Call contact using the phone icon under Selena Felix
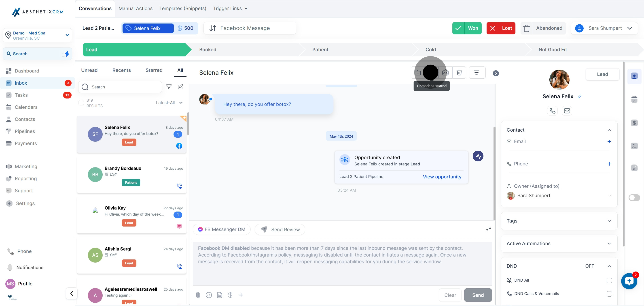The image size is (644, 306). point(552,111)
